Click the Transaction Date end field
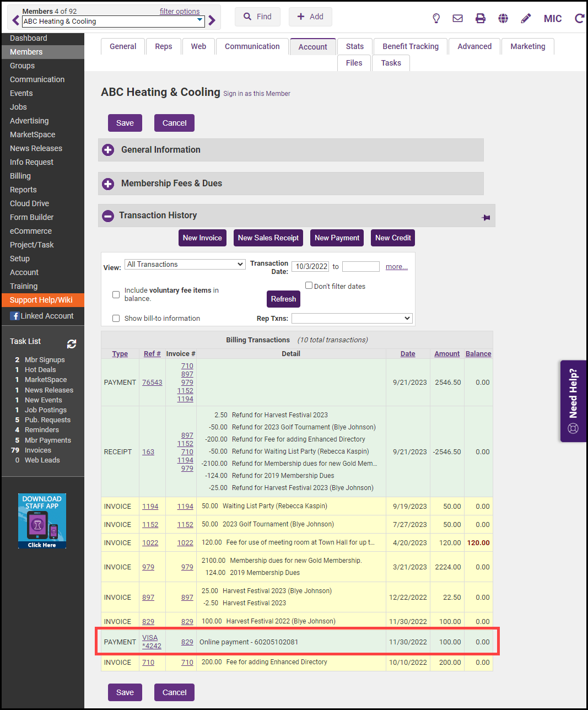The width and height of the screenshot is (588, 710). (x=360, y=267)
